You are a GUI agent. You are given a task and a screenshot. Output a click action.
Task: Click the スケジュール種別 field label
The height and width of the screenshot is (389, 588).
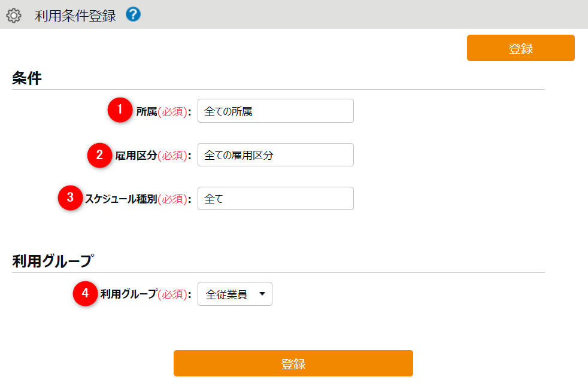click(x=120, y=199)
